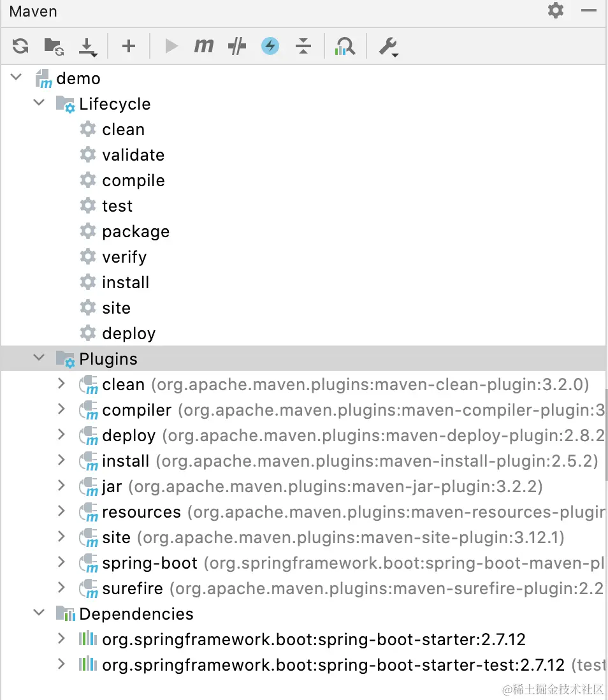This screenshot has height=700, width=608.
Task: Select org.springframework.boot:spring-boot-starter:2.7.12 text
Action: tap(314, 639)
